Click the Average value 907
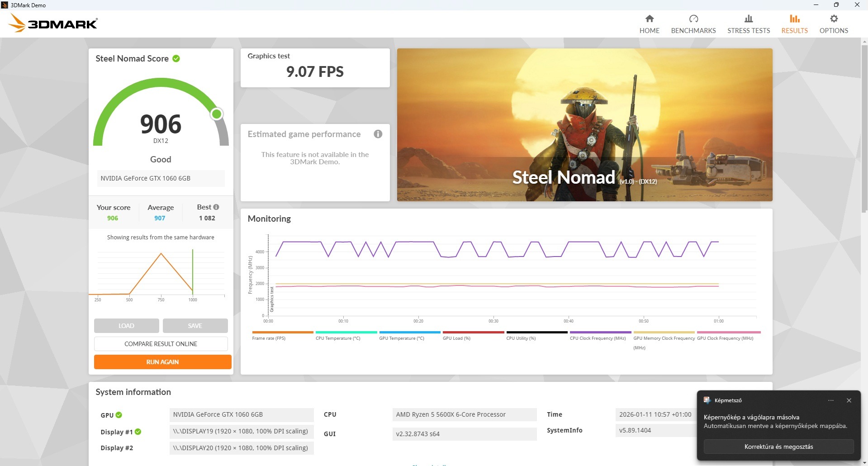 [x=160, y=218]
